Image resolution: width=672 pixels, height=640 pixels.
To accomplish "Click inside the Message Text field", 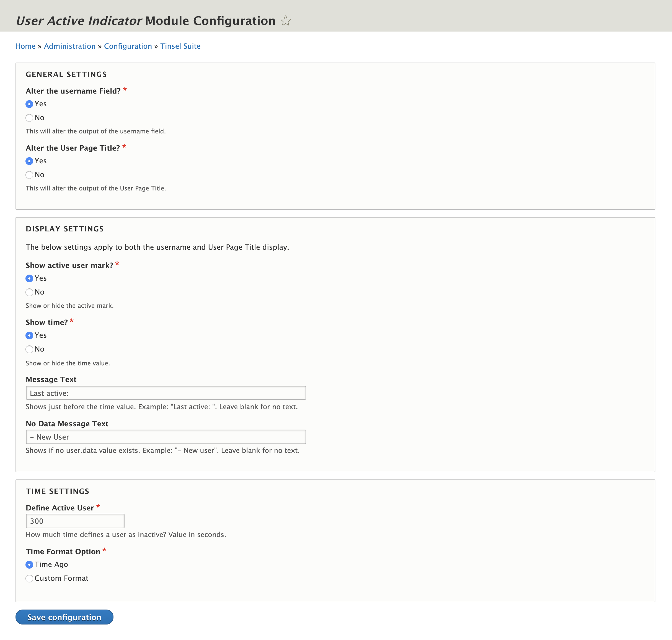I will pos(166,393).
